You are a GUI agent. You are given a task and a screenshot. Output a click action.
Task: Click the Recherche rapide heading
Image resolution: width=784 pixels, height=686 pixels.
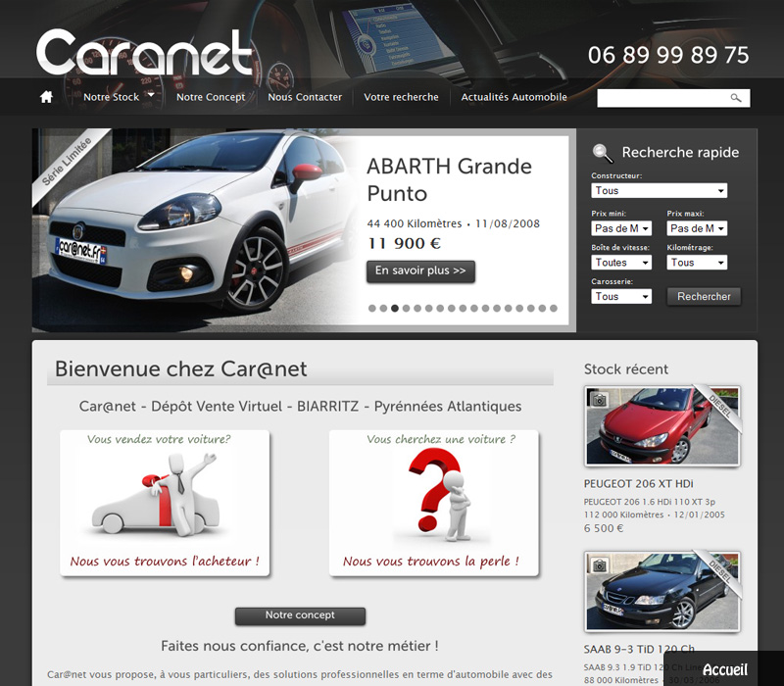(x=680, y=153)
